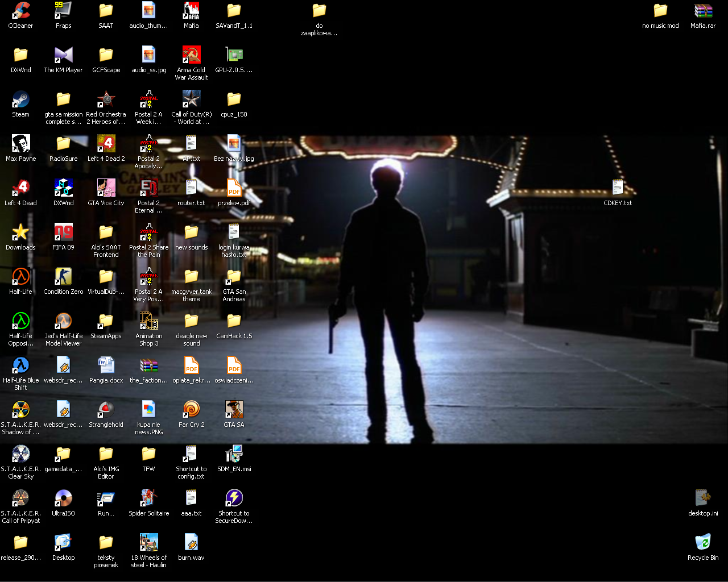Launch the Left 4 Dead 2 shortcut

point(106,143)
